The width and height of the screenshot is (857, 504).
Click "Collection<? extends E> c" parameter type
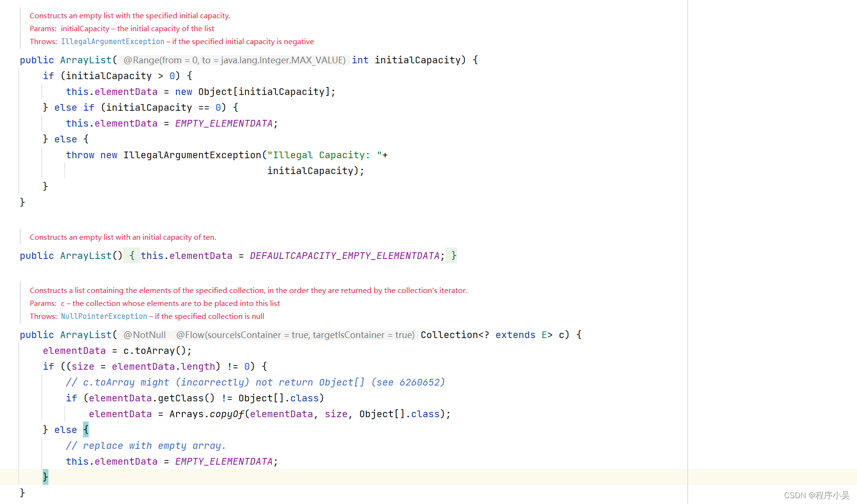(x=492, y=335)
